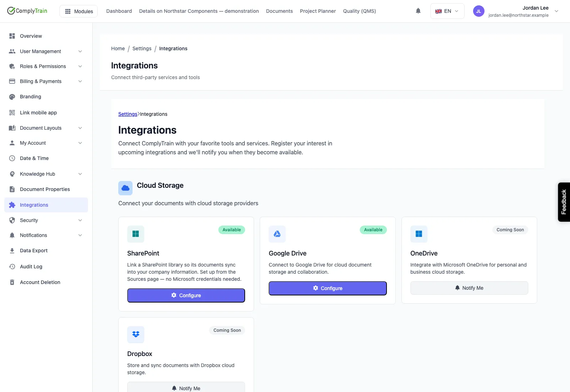Click the User Management people icon
Viewport: 570px width, 392px height.
tap(12, 51)
